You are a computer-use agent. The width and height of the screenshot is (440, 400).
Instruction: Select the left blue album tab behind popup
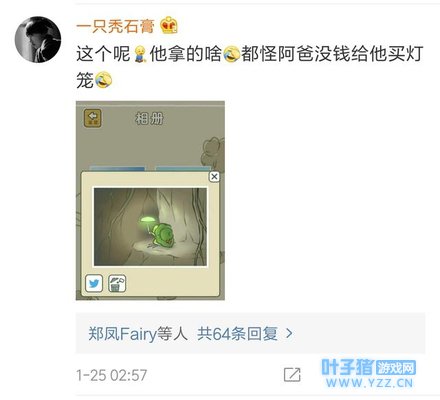(x=117, y=169)
